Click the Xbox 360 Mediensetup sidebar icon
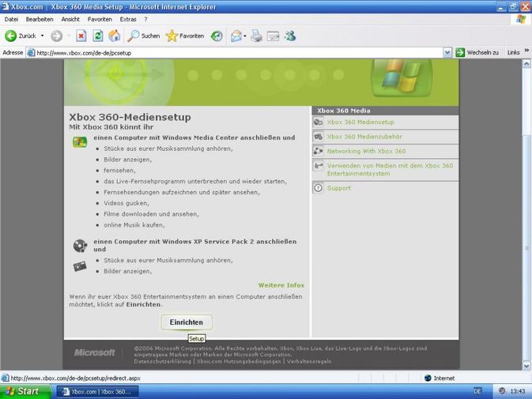The width and height of the screenshot is (532, 399). pyautogui.click(x=319, y=122)
